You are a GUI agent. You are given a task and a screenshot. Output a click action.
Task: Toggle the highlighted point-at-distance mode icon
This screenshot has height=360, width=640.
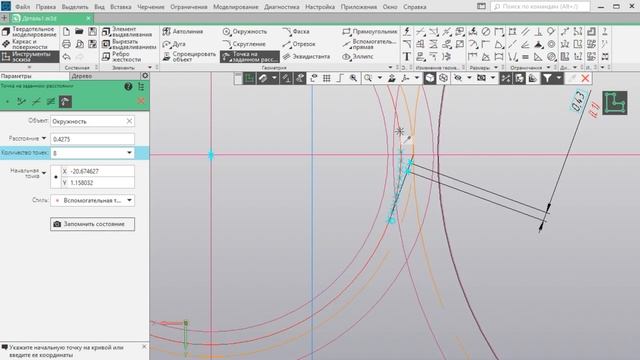coord(65,102)
